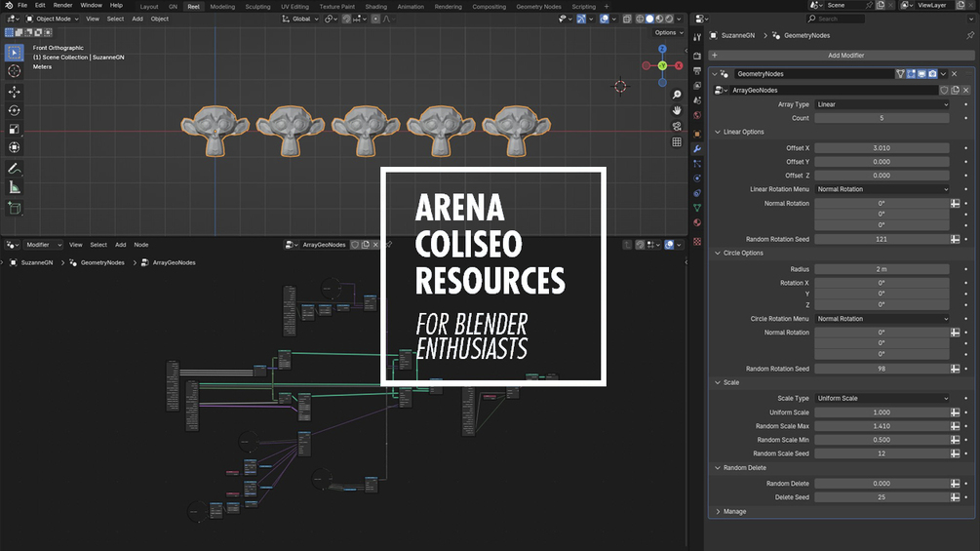Viewport: 980px width, 551px height.
Task: Click the X axis on navigation gizmo
Action: pos(679,65)
